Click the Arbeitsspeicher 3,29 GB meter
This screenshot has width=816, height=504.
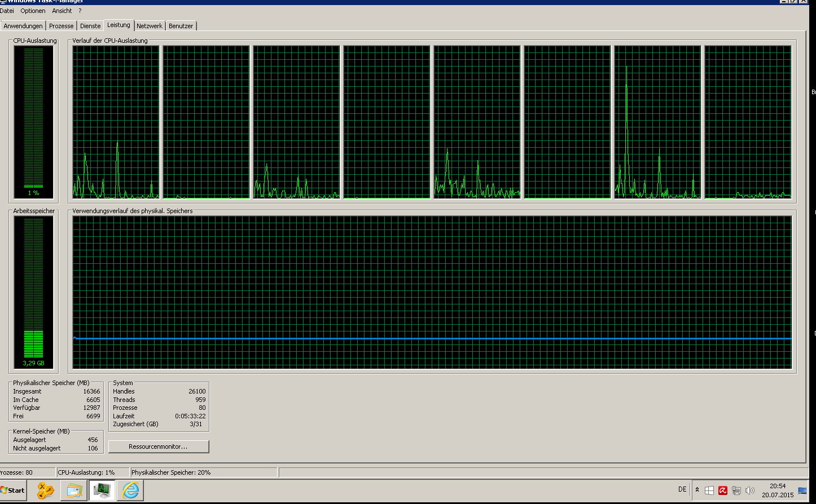[34, 293]
